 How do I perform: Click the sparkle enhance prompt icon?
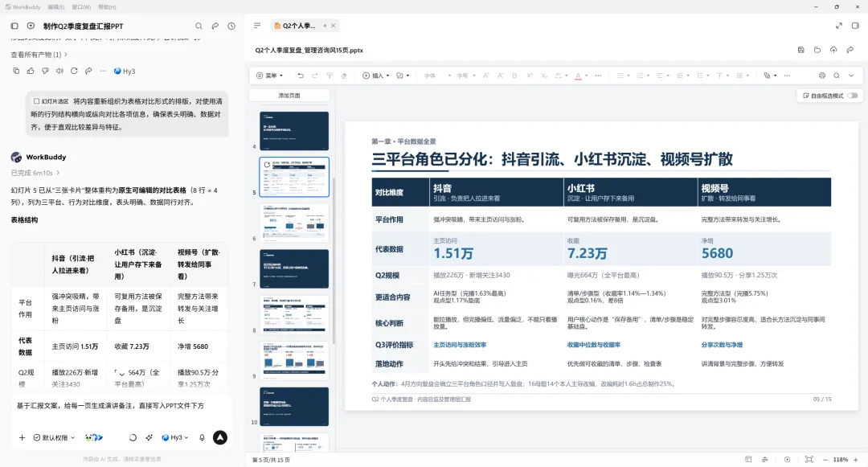click(x=149, y=438)
